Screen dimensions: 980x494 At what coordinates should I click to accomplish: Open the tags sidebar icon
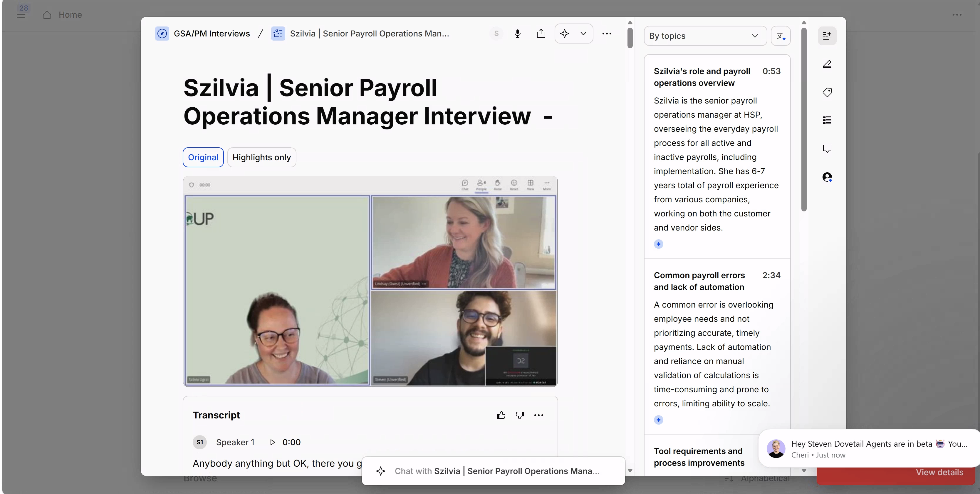(827, 92)
